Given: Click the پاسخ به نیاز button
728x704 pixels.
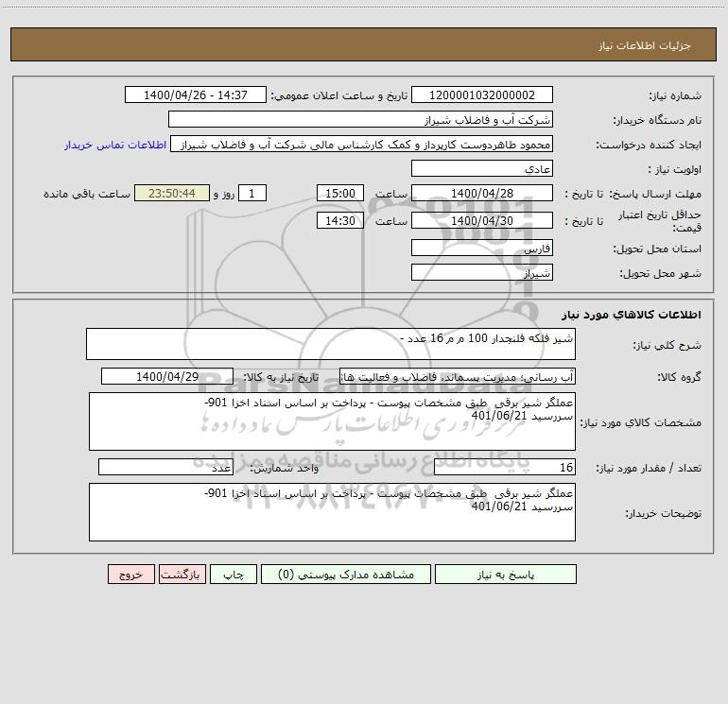Looking at the screenshot, I should [x=506, y=575].
